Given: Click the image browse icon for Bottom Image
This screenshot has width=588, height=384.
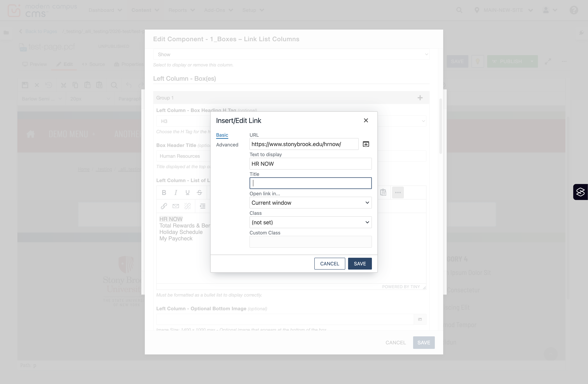Looking at the screenshot, I should [x=420, y=319].
